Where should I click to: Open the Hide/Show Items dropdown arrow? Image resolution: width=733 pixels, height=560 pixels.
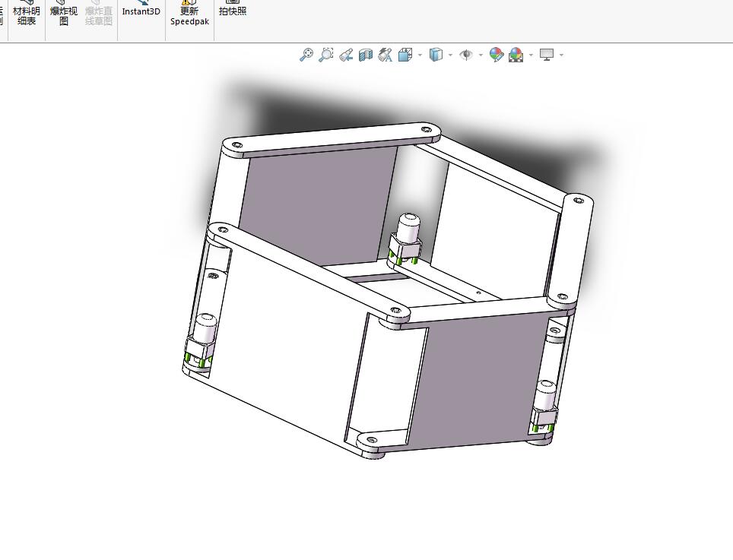pyautogui.click(x=480, y=55)
